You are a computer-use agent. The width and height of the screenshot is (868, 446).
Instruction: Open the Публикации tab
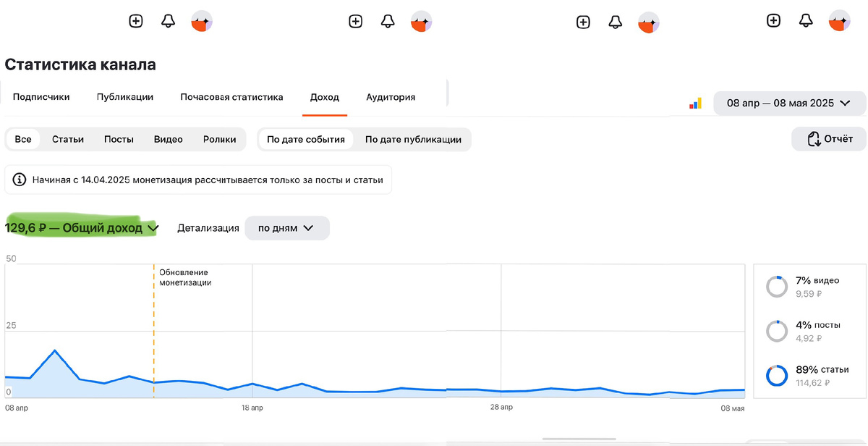125,97
